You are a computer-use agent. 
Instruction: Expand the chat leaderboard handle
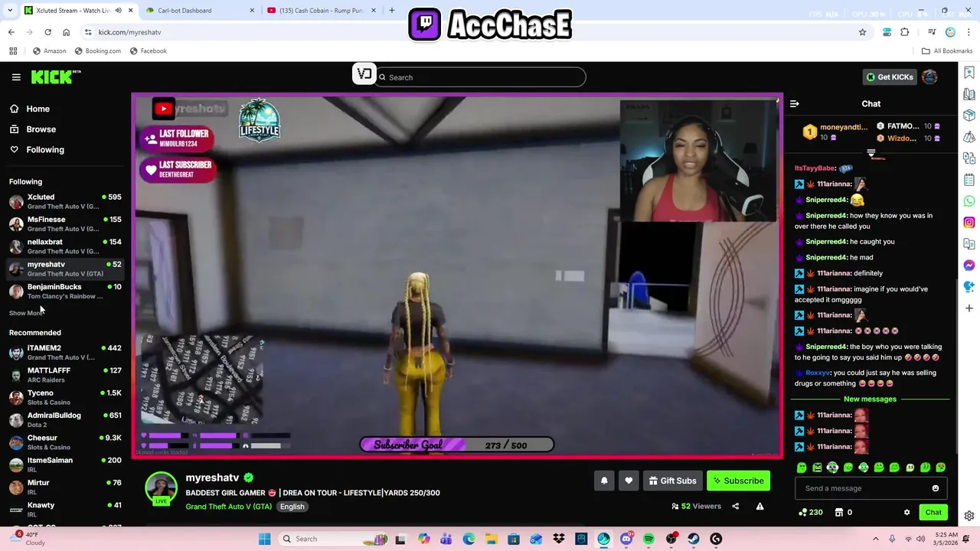pyautogui.click(x=871, y=153)
